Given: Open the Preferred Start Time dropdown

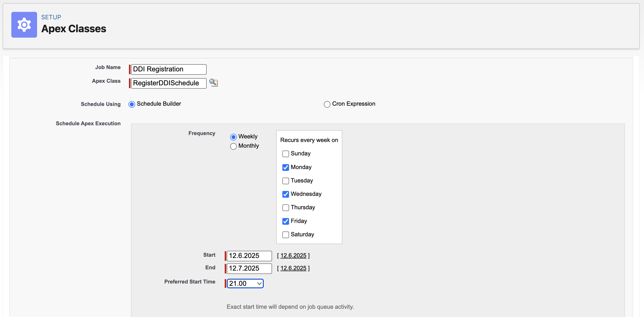Looking at the screenshot, I should 245,283.
